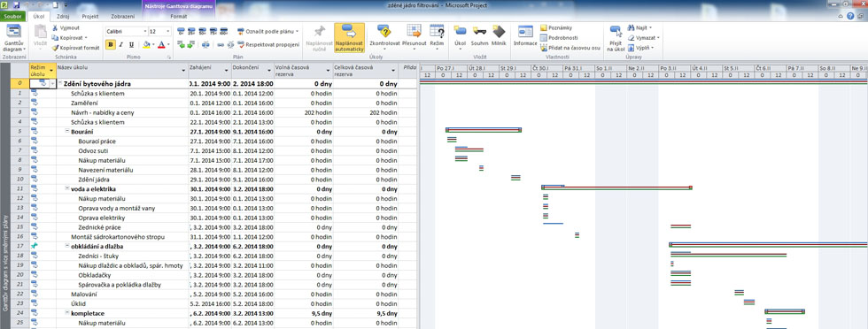Click Zkontrolovat (inspect) task icon
This screenshot has height=329, width=868.
tap(384, 32)
